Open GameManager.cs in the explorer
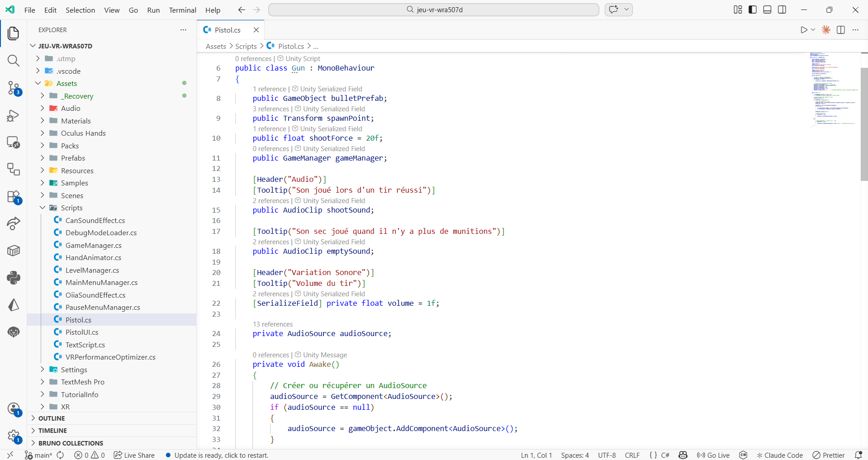 point(93,245)
